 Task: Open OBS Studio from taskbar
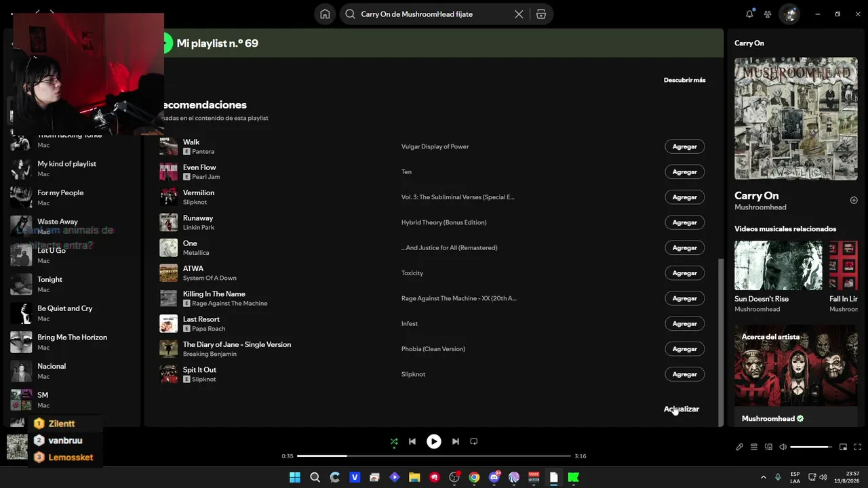tap(454, 477)
